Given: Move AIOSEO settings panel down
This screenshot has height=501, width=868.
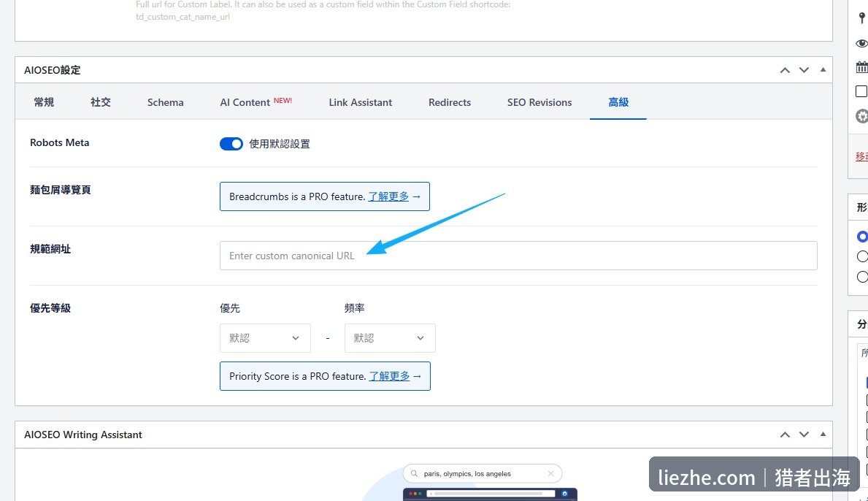Looking at the screenshot, I should 804,70.
